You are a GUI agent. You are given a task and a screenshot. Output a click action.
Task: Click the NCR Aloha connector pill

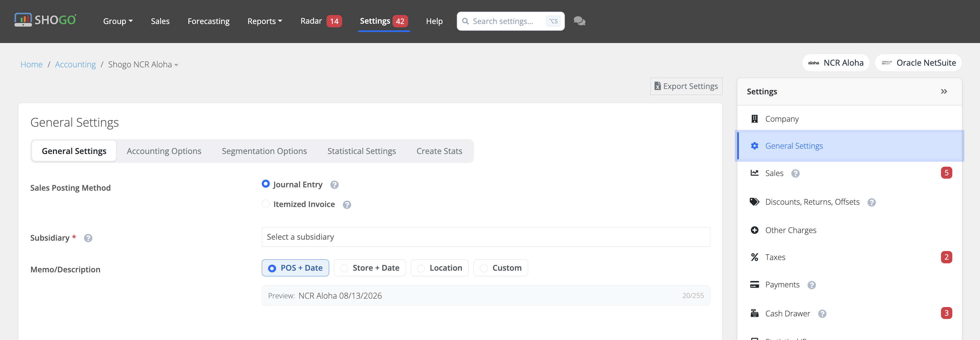pyautogui.click(x=835, y=63)
